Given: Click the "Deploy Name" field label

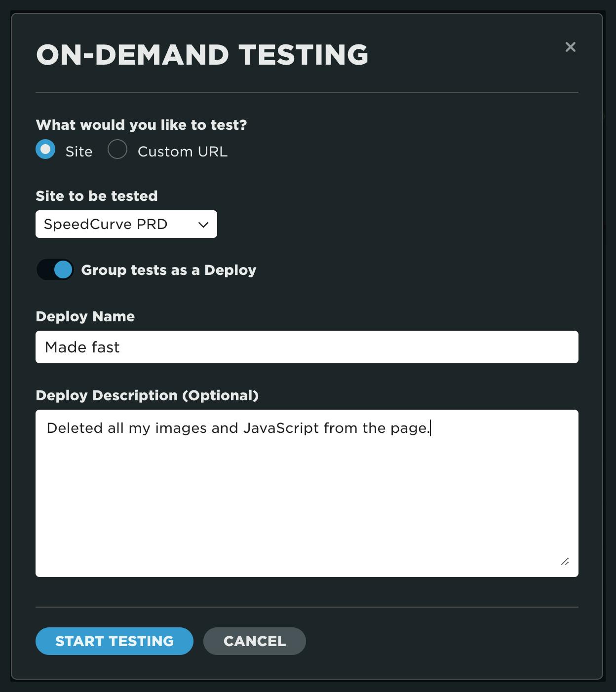Looking at the screenshot, I should pyautogui.click(x=85, y=316).
